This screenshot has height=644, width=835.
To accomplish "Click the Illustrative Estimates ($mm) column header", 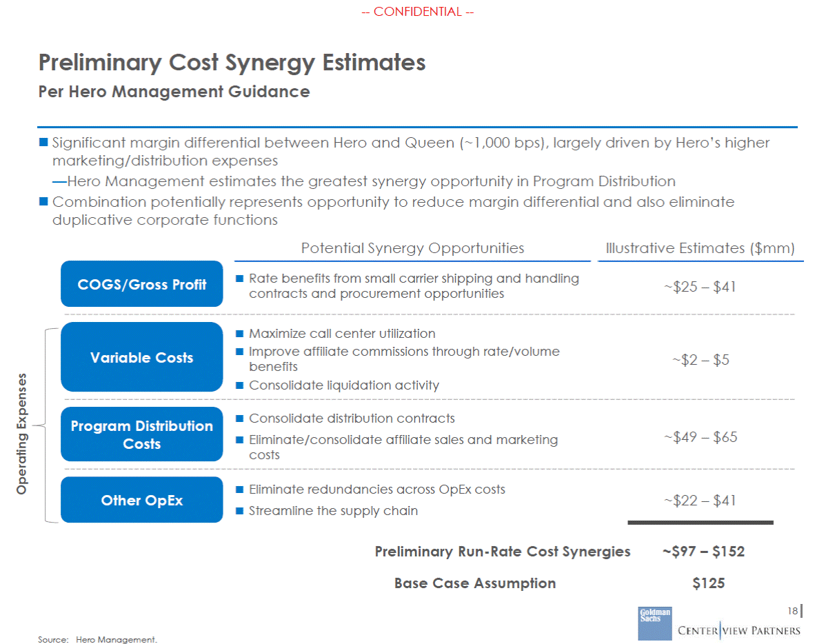I will tap(701, 248).
